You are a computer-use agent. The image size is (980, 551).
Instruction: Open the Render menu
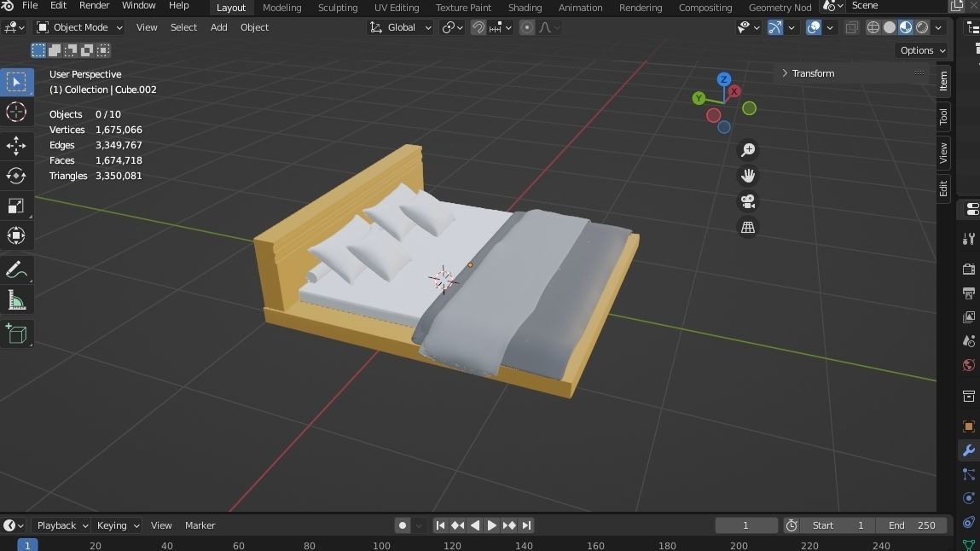(x=95, y=6)
